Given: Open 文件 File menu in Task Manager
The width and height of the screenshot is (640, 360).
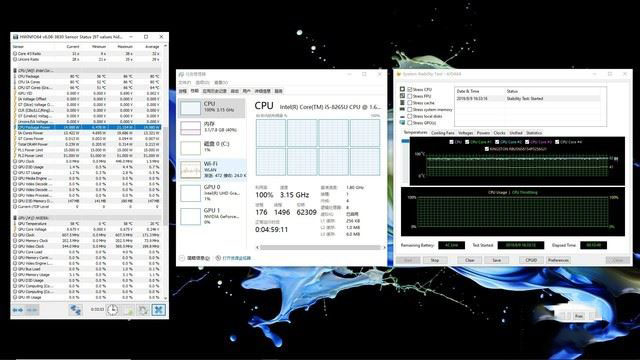Looking at the screenshot, I should 184,82.
